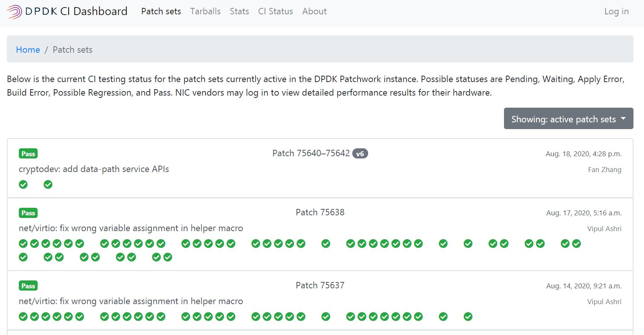This screenshot has height=335, width=644.
Task: Open the About page
Action: [314, 11]
